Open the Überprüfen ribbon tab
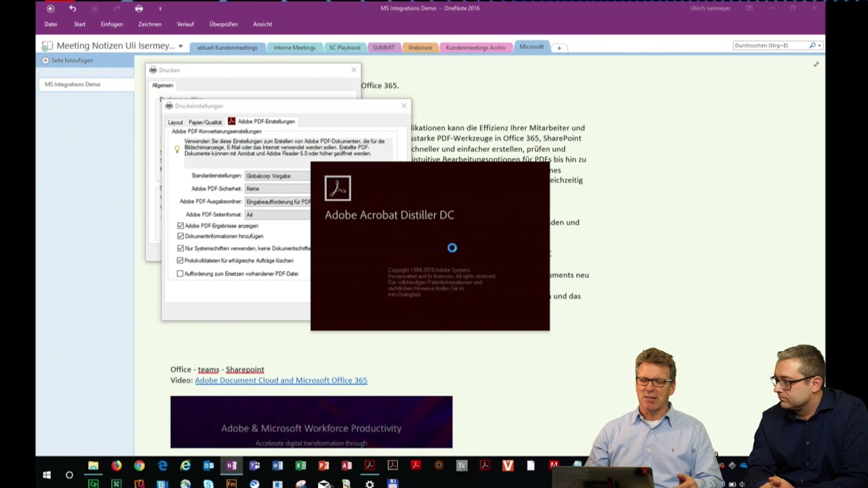Image resolution: width=868 pixels, height=488 pixels. (223, 24)
